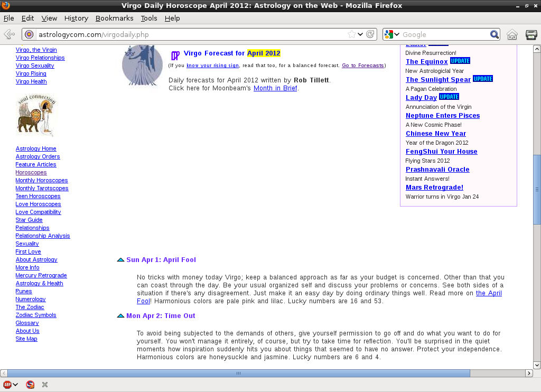Click the browser back arrow button

(10, 34)
